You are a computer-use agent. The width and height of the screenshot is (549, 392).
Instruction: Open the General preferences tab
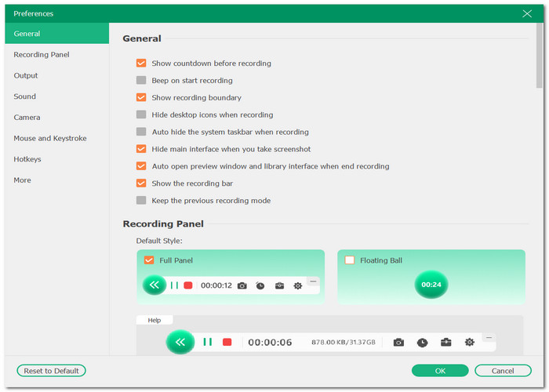(57, 34)
